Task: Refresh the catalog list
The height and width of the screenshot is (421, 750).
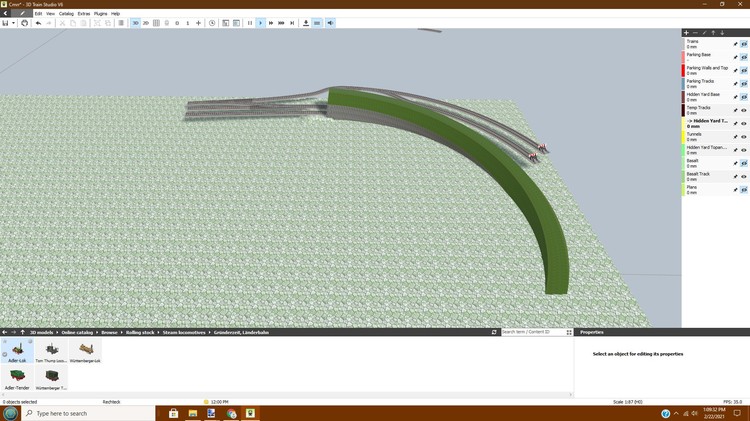Action: [x=494, y=332]
